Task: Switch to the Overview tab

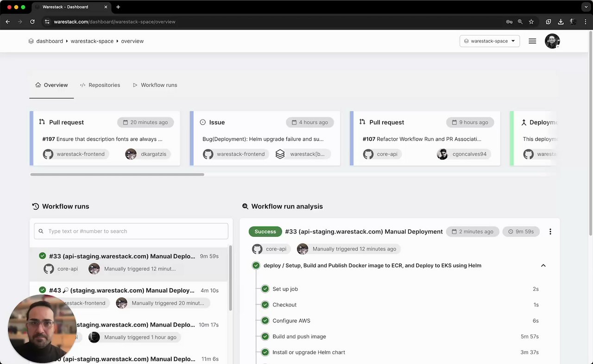Action: pos(51,85)
